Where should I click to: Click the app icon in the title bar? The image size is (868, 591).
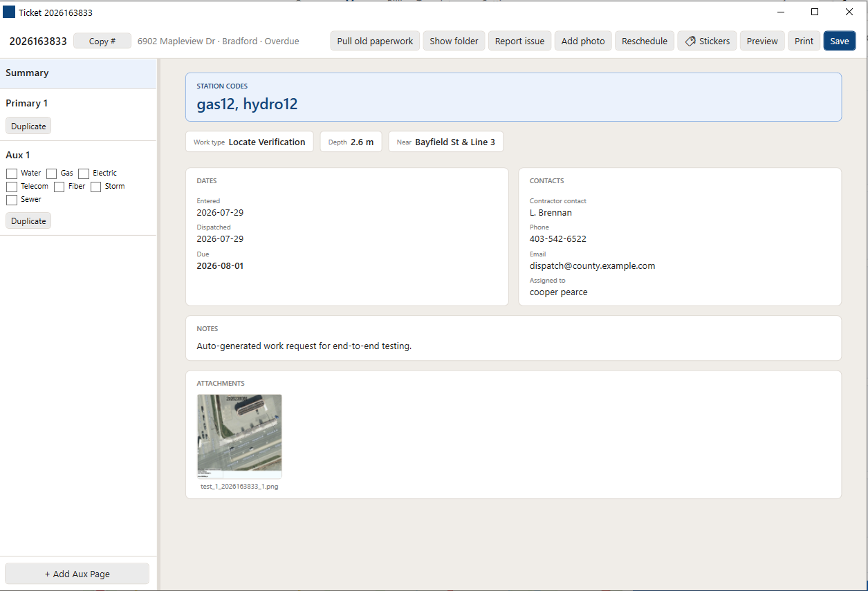[9, 12]
